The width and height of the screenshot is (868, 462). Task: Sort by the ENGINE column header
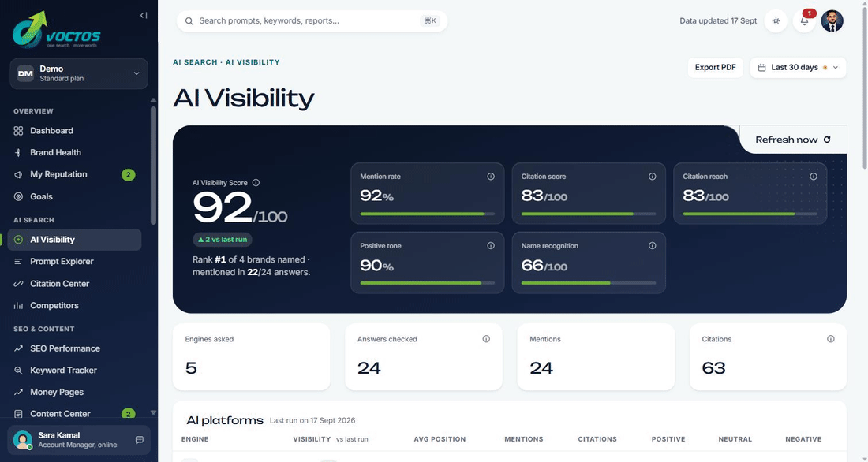click(195, 439)
